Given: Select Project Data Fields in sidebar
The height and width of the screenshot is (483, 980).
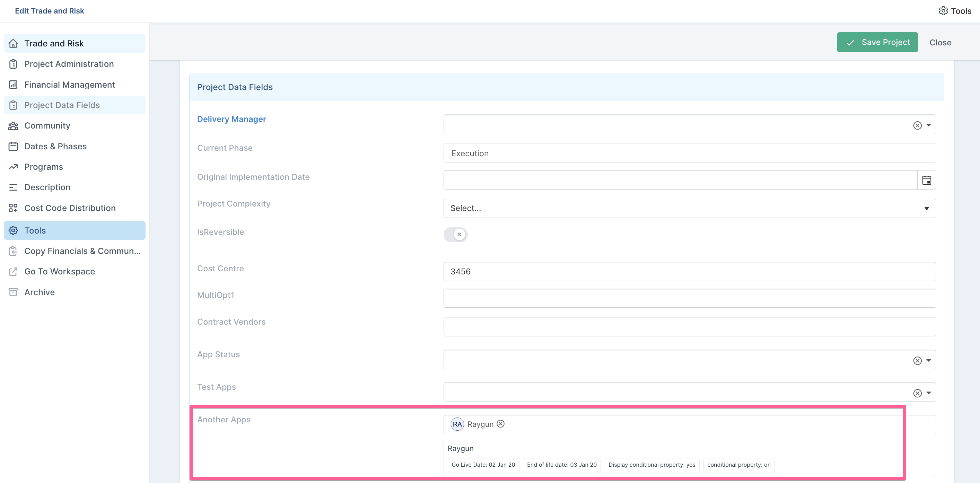Looking at the screenshot, I should 75,105.
